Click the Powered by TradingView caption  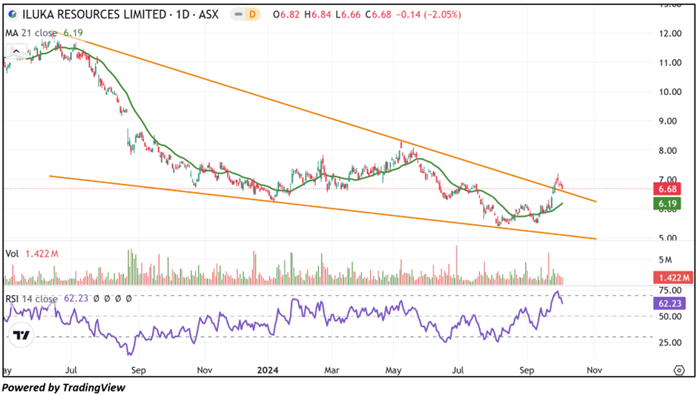[x=64, y=387]
